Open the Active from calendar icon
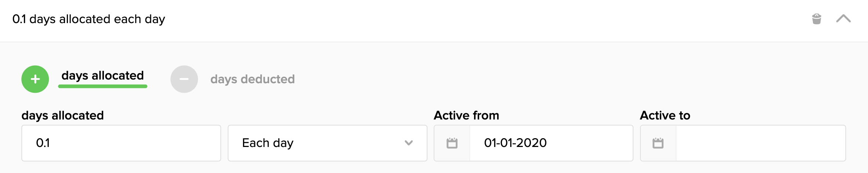Viewport: 868px width, 173px height. pyautogui.click(x=452, y=143)
